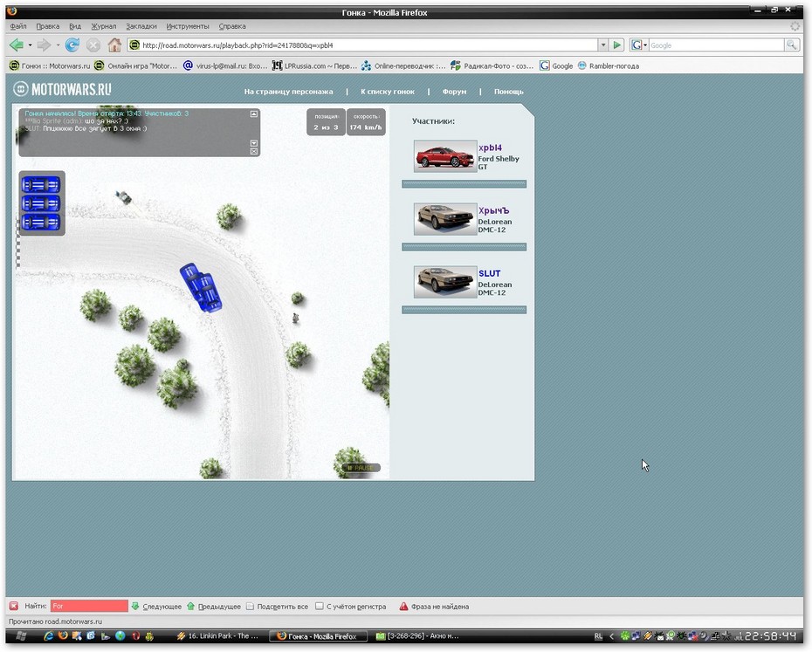Click the Forward navigation arrow
This screenshot has height=652, width=812.
click(x=45, y=45)
